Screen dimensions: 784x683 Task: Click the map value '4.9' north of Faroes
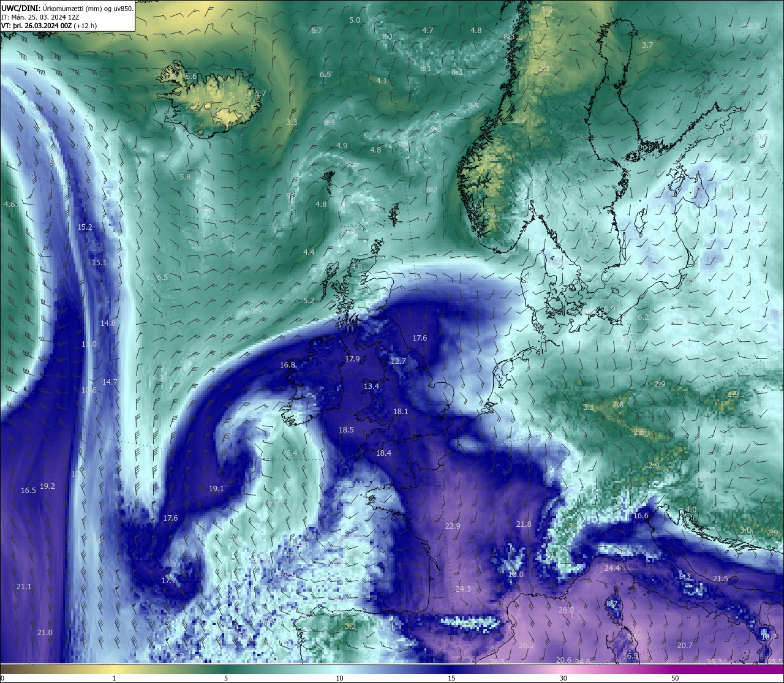click(x=342, y=145)
